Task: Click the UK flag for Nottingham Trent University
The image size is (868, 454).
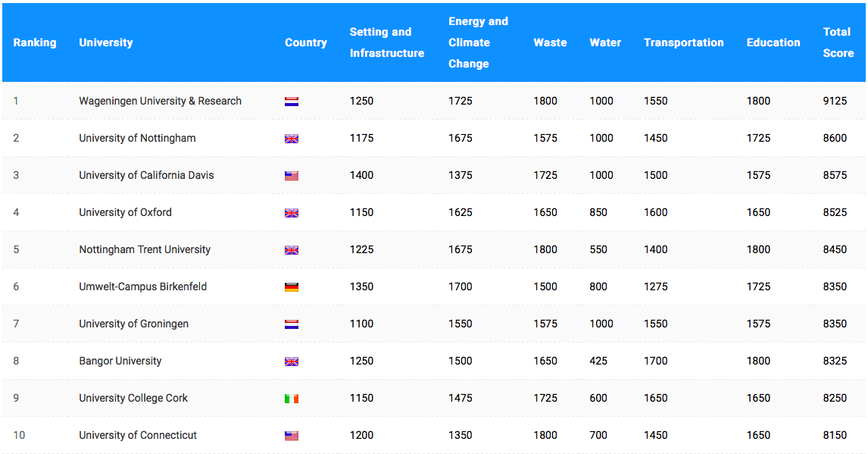Action: click(291, 249)
